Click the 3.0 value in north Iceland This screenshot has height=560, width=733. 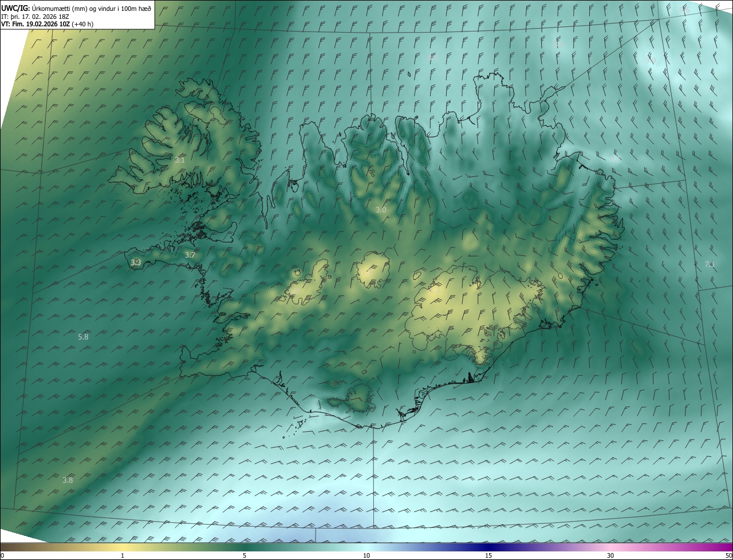tap(381, 210)
